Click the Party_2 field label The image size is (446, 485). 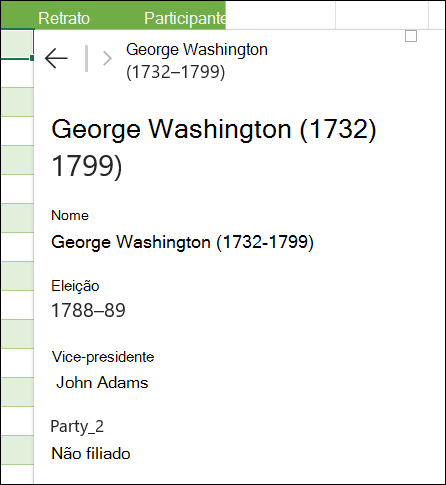click(x=77, y=427)
